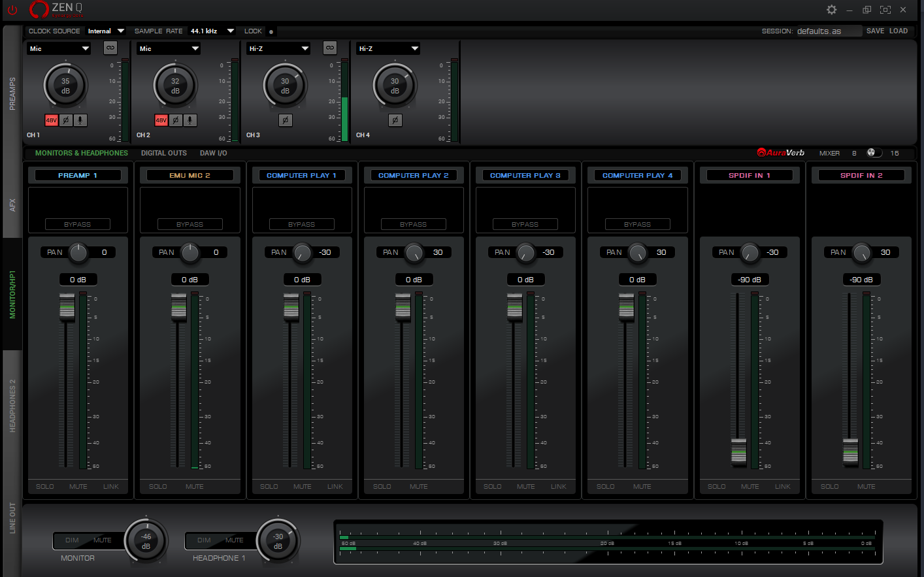Click the EMU MIC 2 pan value field
Image resolution: width=924 pixels, height=577 pixels.
click(216, 252)
